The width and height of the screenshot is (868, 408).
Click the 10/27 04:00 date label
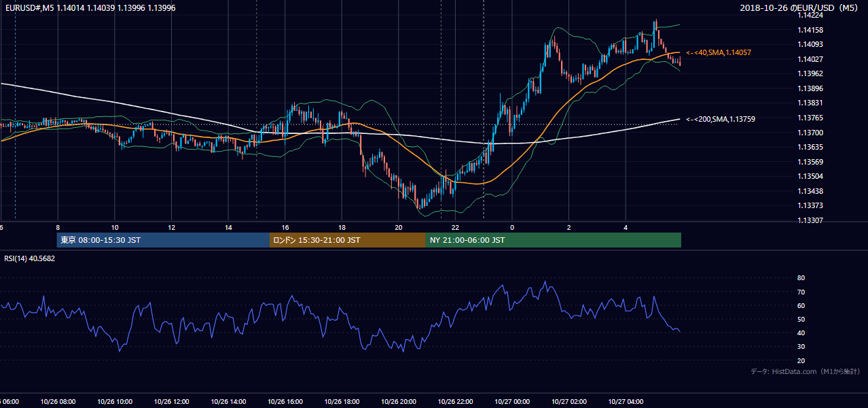[626, 402]
